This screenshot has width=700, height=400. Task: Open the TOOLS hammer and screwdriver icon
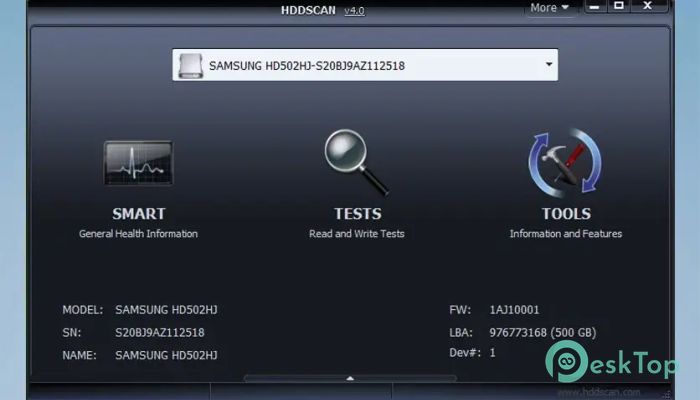tap(565, 163)
